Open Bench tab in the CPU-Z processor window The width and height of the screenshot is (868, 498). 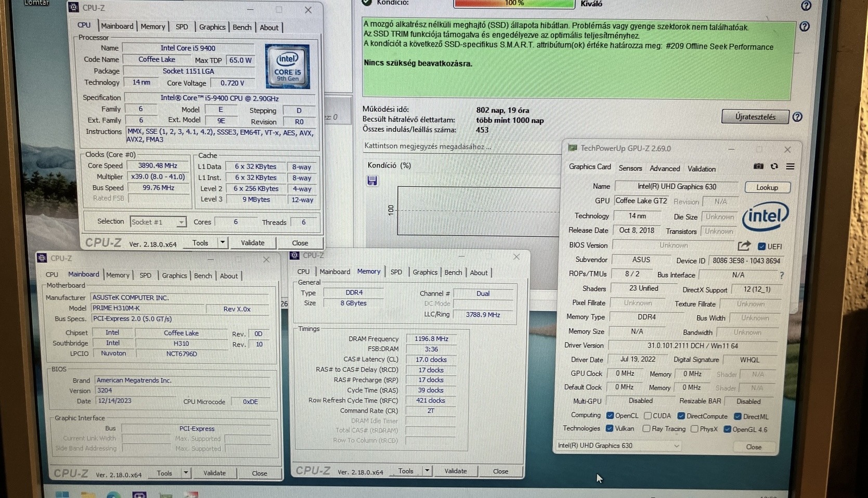[x=242, y=27]
